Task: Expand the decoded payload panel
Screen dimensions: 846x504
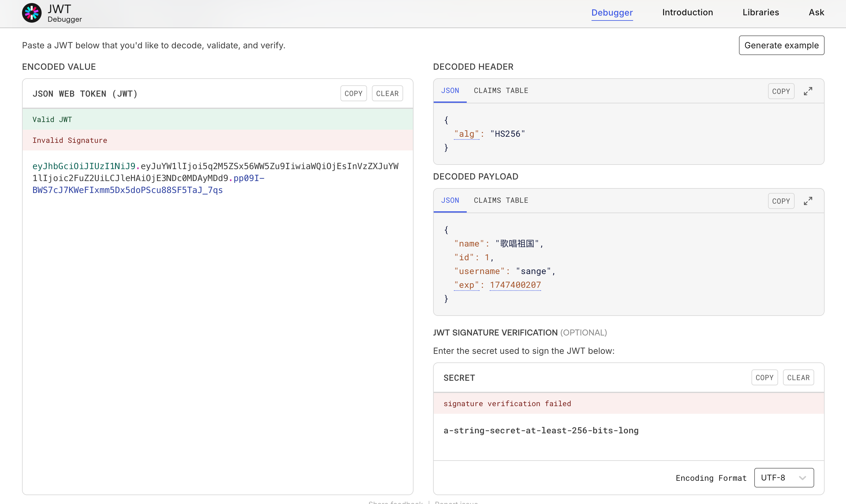Action: coord(808,201)
